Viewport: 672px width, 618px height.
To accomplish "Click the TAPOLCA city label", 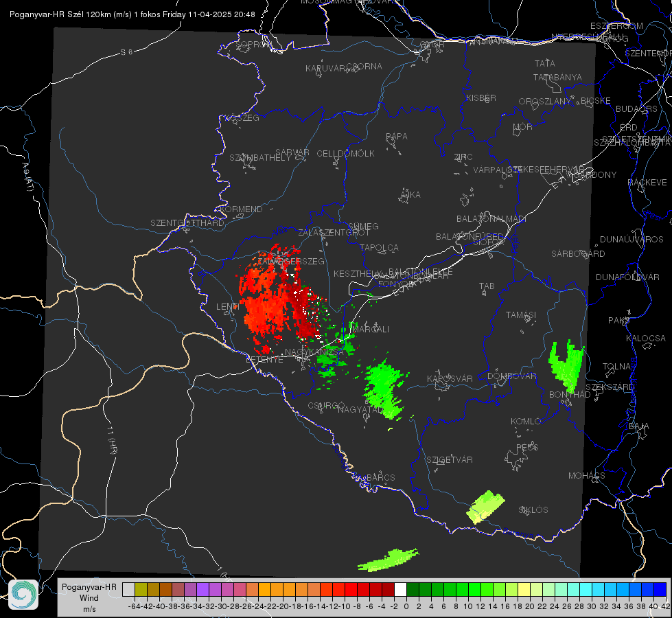I will pyautogui.click(x=379, y=247).
